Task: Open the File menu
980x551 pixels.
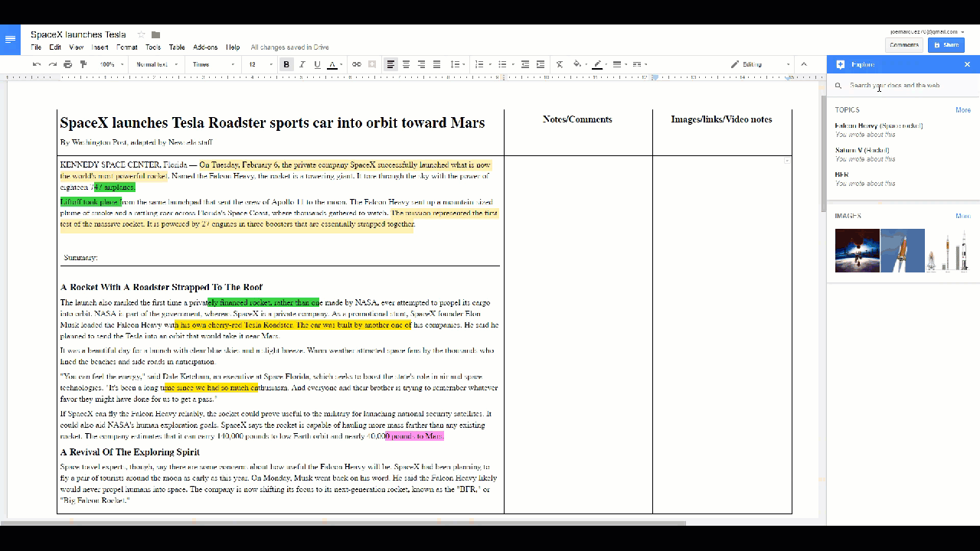Action: click(36, 47)
